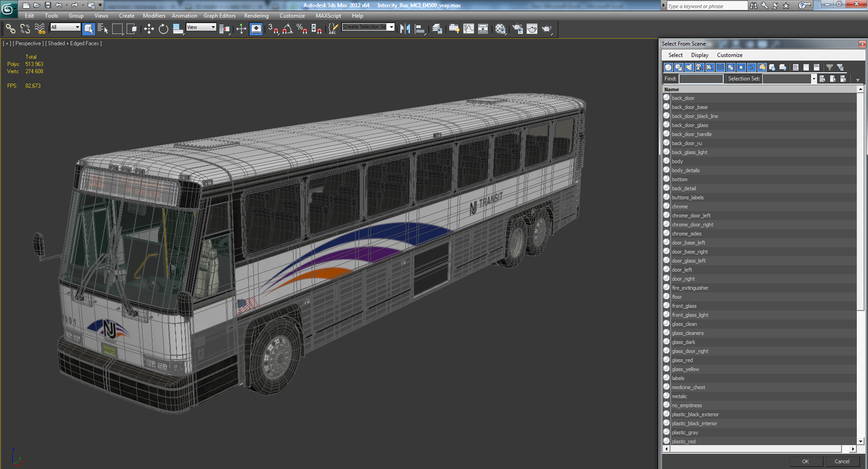Open Edit Named Selection Sets
This screenshot has width=868, height=469.
333,29
